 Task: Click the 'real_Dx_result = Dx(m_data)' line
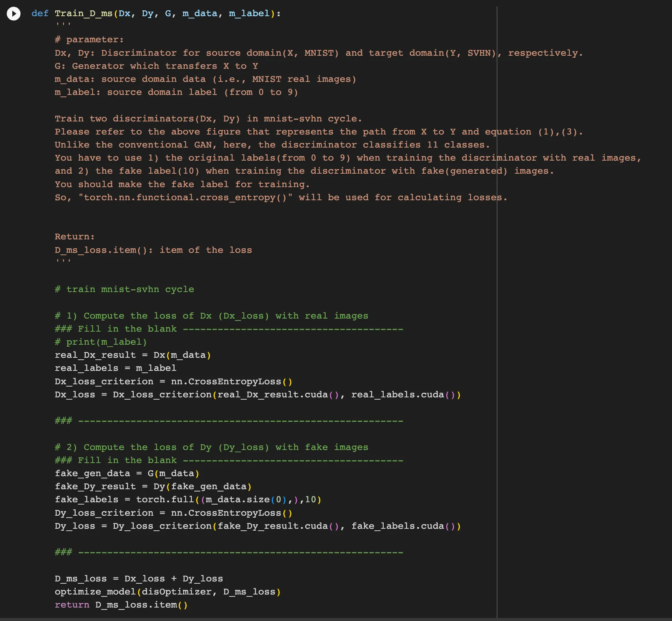(133, 355)
